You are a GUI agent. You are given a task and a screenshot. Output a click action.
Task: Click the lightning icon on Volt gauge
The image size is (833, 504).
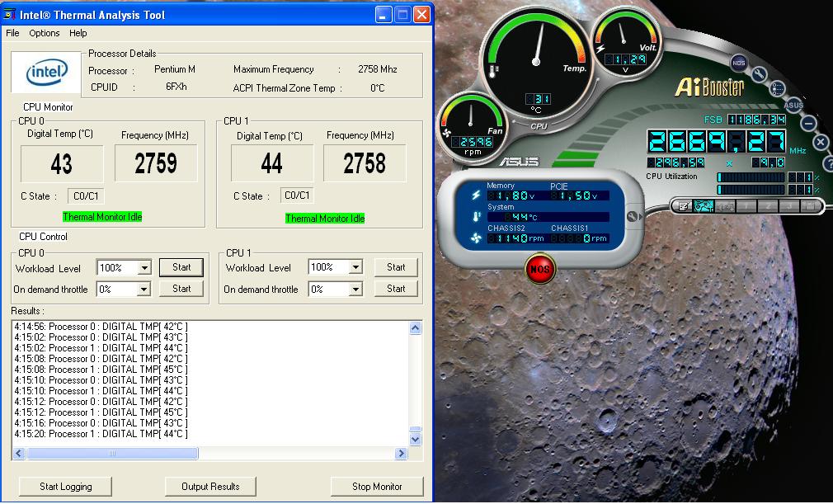click(600, 49)
